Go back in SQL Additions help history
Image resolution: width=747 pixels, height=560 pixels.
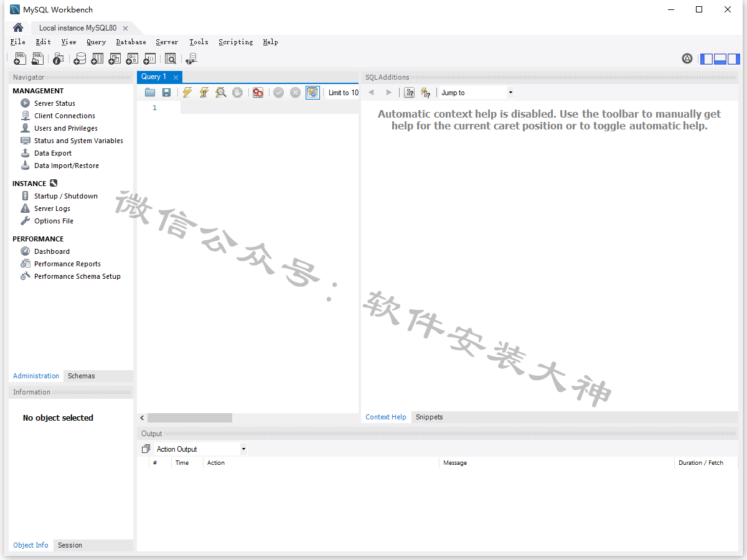(x=372, y=93)
